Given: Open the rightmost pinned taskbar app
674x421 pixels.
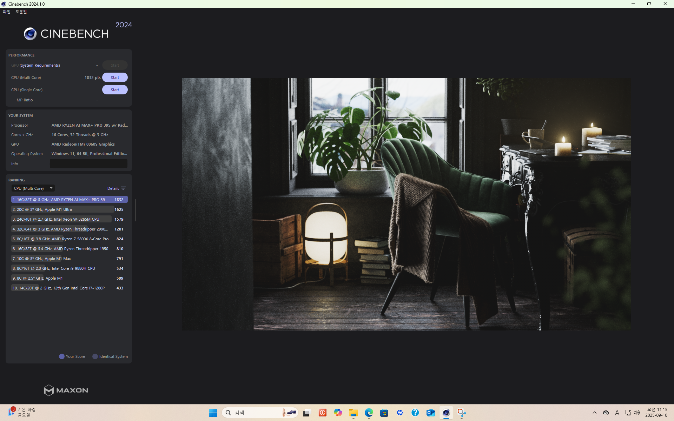Looking at the screenshot, I should click(x=446, y=412).
